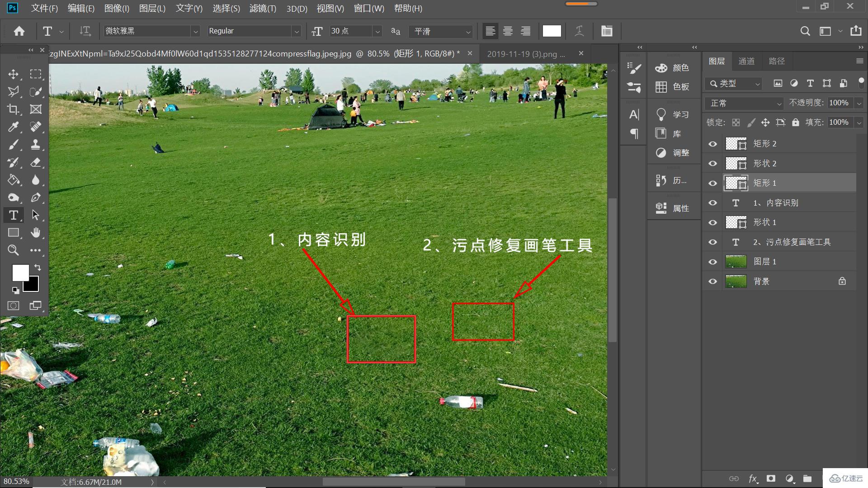The image size is (868, 488).
Task: Toggle Quick Mask mode
Action: 14,306
